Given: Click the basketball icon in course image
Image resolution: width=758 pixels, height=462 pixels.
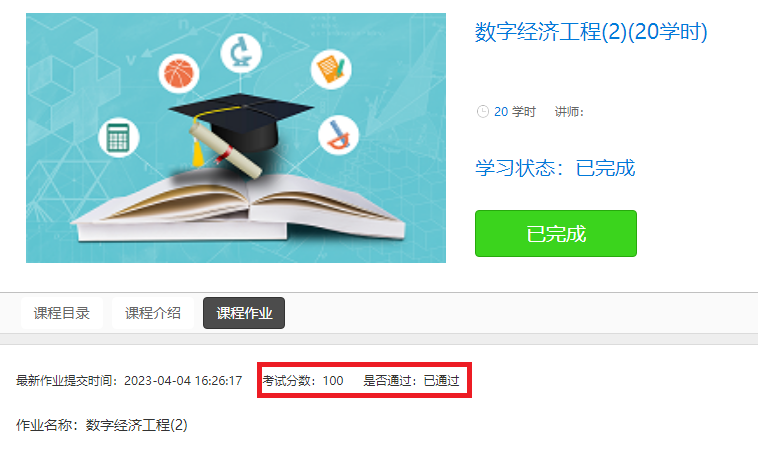Looking at the screenshot, I should coord(179,73).
